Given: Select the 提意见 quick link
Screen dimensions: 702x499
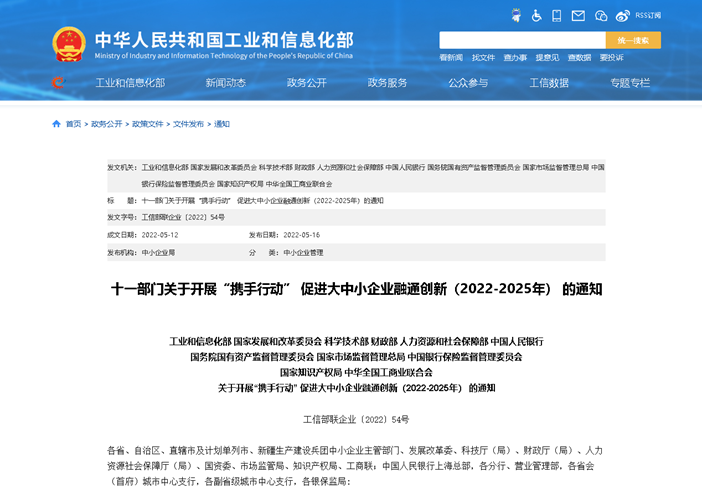Looking at the screenshot, I should (547, 58).
